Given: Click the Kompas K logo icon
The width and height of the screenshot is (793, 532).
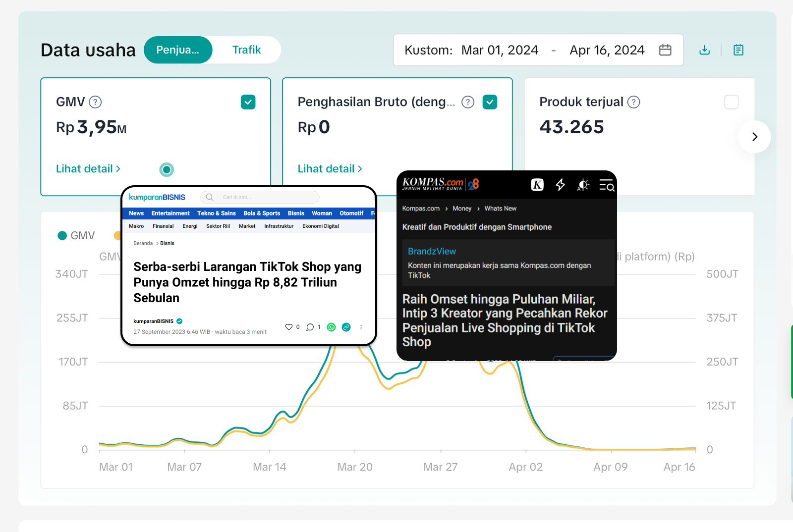Looking at the screenshot, I should point(537,185).
